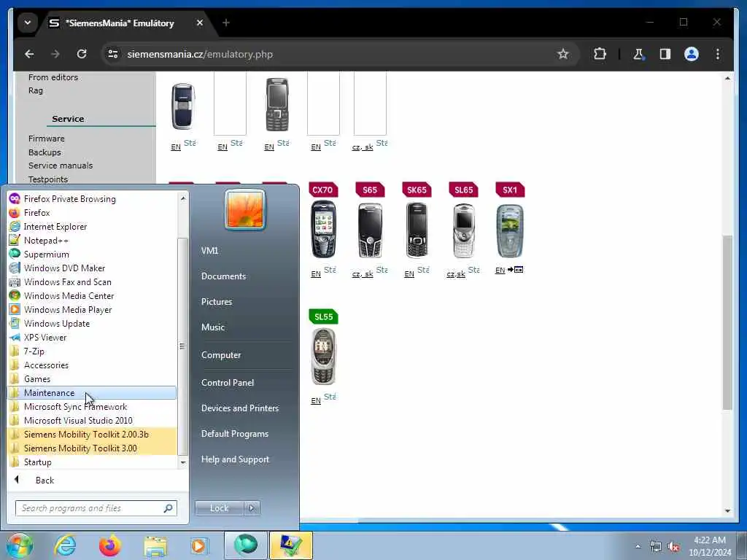Expand the Accessories folder

click(x=93, y=365)
